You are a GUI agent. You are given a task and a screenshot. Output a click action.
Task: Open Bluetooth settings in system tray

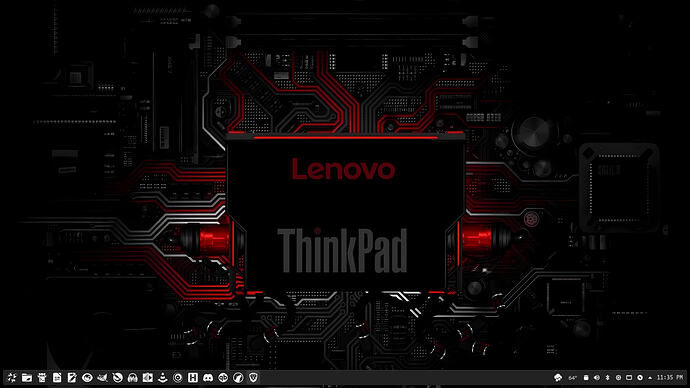[x=608, y=377]
